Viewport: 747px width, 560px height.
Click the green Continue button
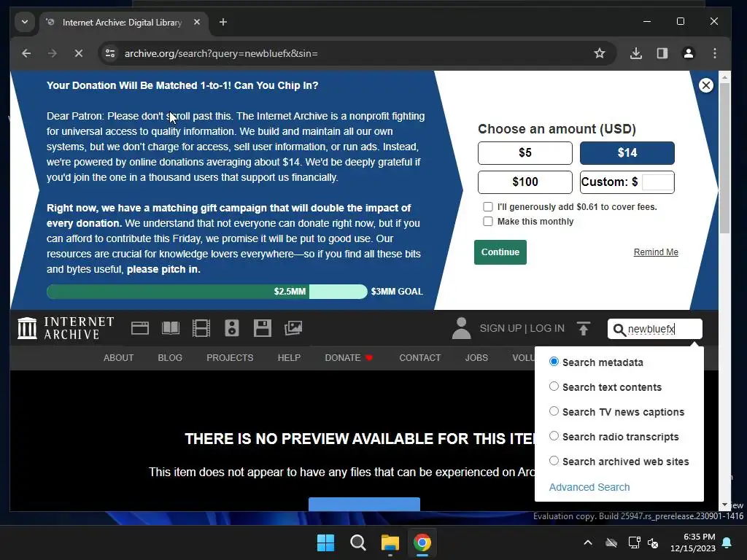[x=500, y=252]
